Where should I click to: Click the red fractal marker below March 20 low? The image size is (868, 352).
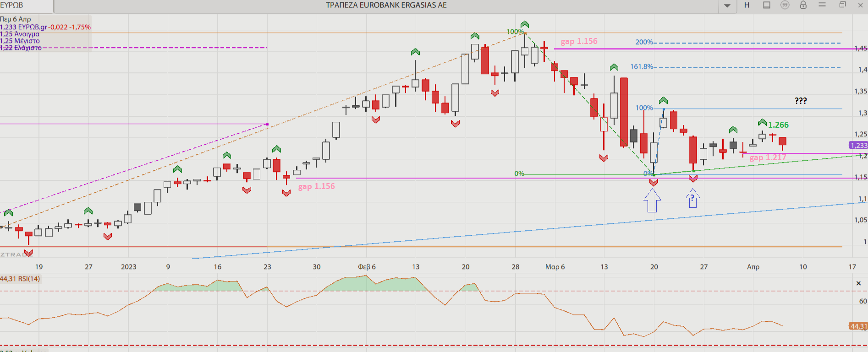(x=654, y=182)
